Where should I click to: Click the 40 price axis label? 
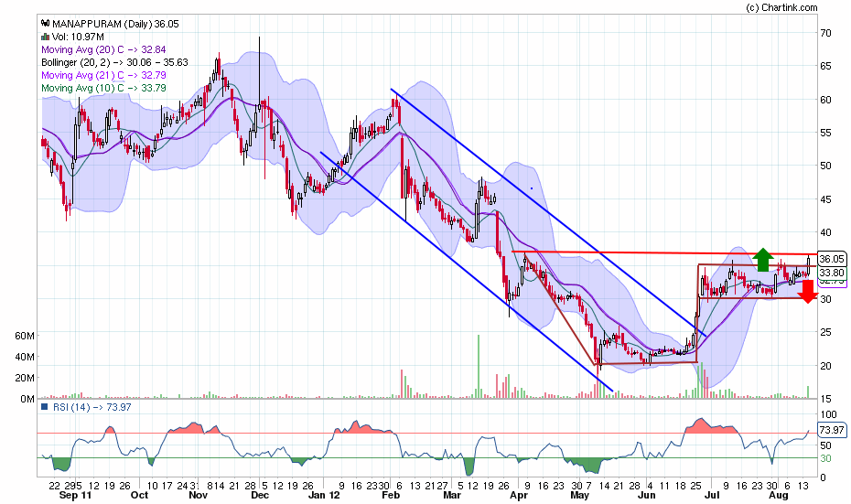pos(825,232)
